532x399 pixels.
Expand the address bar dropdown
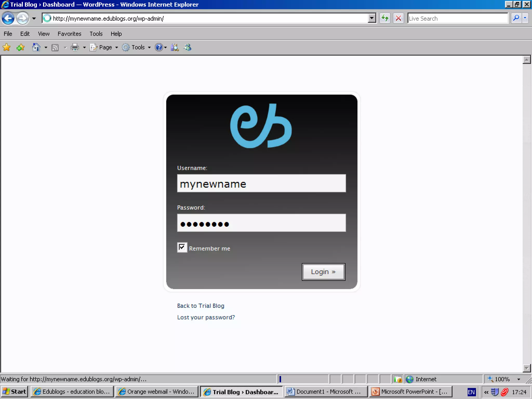pyautogui.click(x=372, y=18)
